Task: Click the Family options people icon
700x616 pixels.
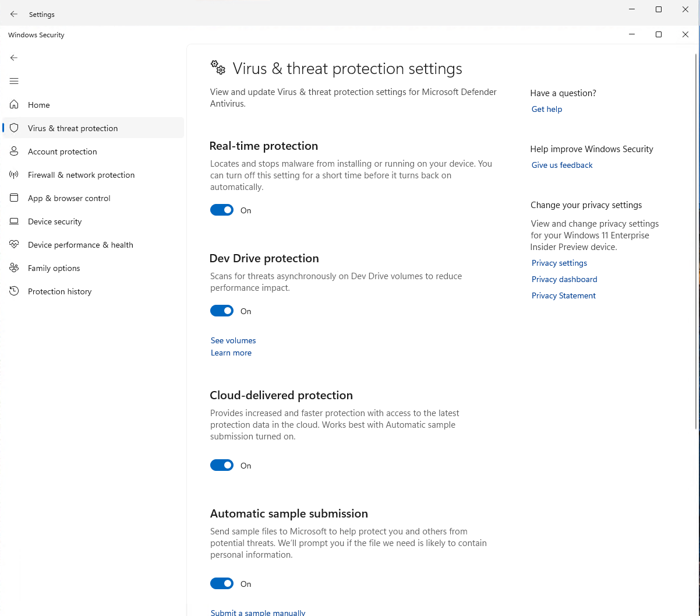Action: click(x=15, y=268)
